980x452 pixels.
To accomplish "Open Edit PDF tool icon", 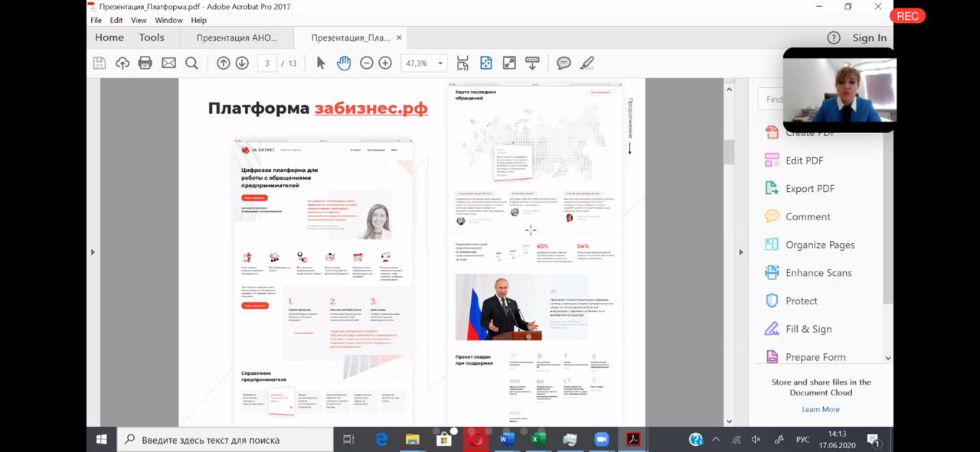I will pyautogui.click(x=772, y=161).
